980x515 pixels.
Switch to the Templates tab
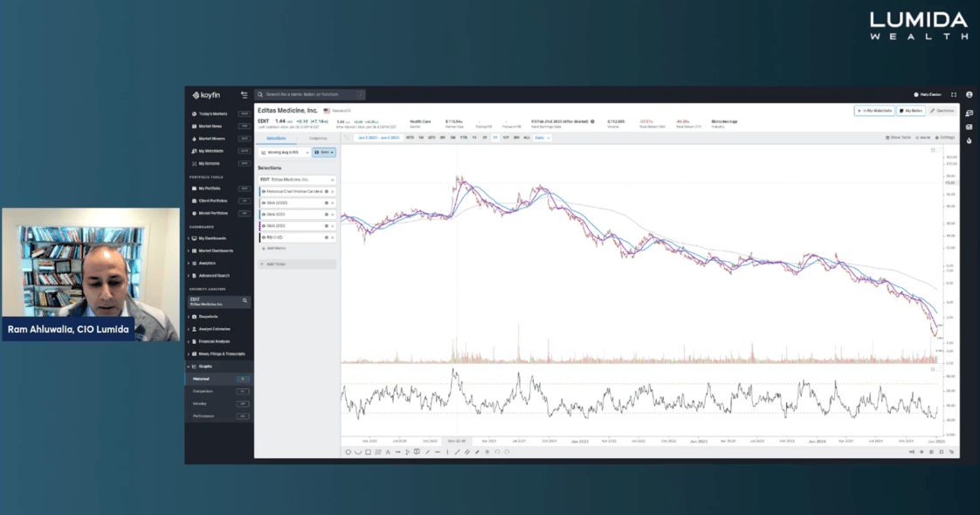318,138
